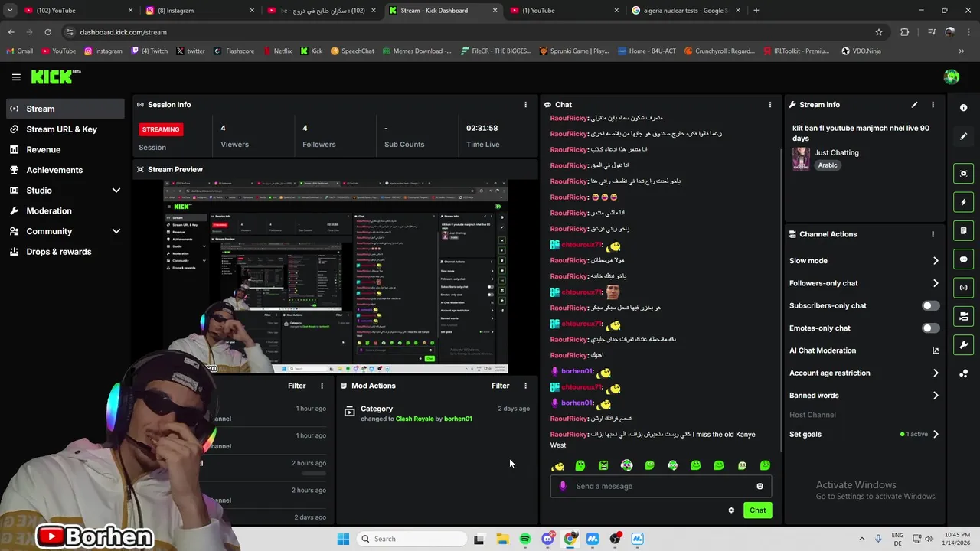The image size is (980, 551).
Task: Open File Explorer from the taskbar
Action: (x=502, y=539)
